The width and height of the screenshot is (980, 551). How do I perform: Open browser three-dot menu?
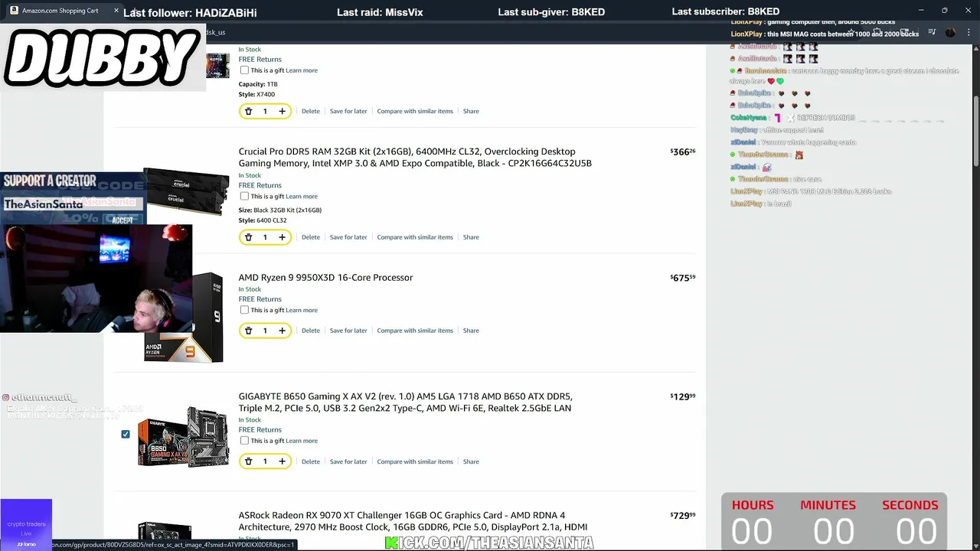point(969,32)
